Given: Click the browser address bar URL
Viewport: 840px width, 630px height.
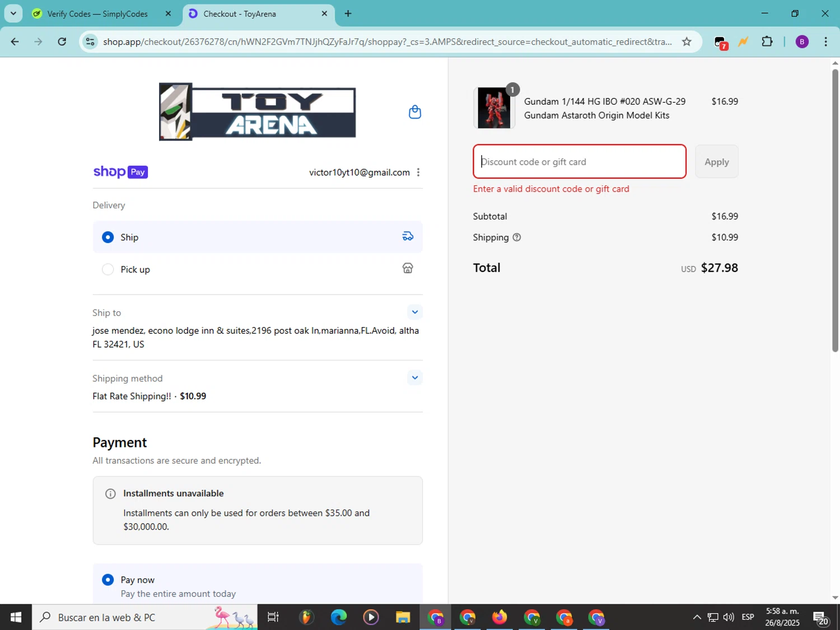Looking at the screenshot, I should (387, 41).
